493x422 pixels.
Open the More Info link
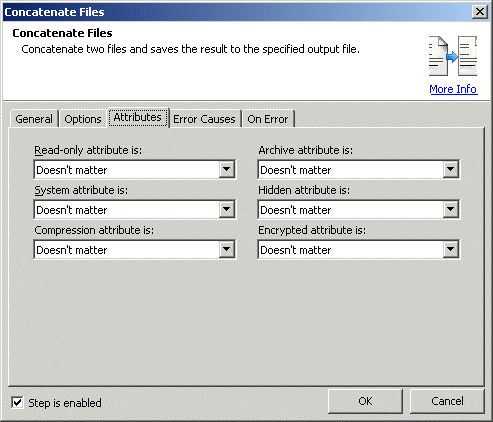(x=453, y=89)
